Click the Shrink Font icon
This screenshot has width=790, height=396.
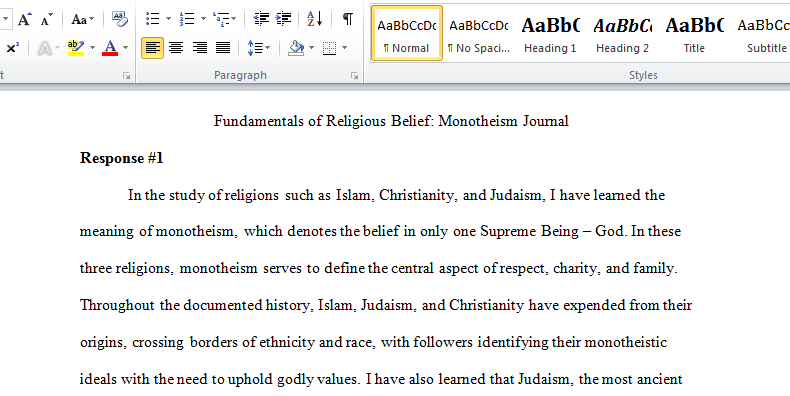pyautogui.click(x=46, y=19)
